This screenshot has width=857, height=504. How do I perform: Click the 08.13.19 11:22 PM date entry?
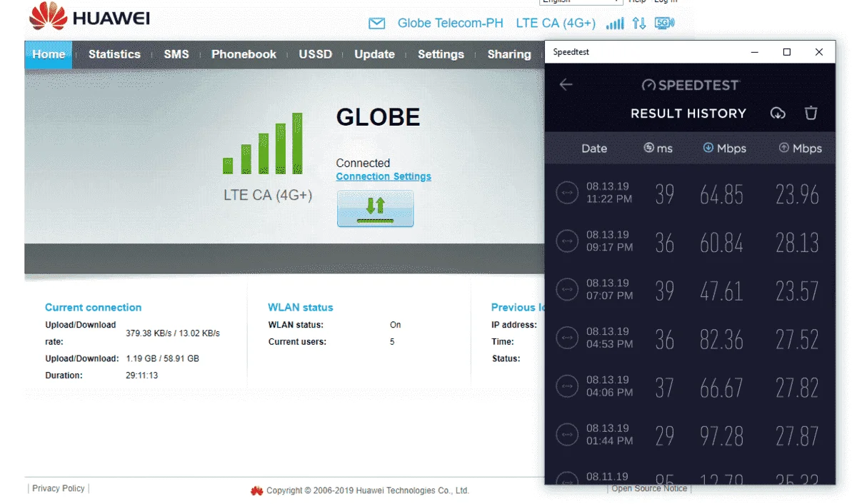click(x=609, y=193)
